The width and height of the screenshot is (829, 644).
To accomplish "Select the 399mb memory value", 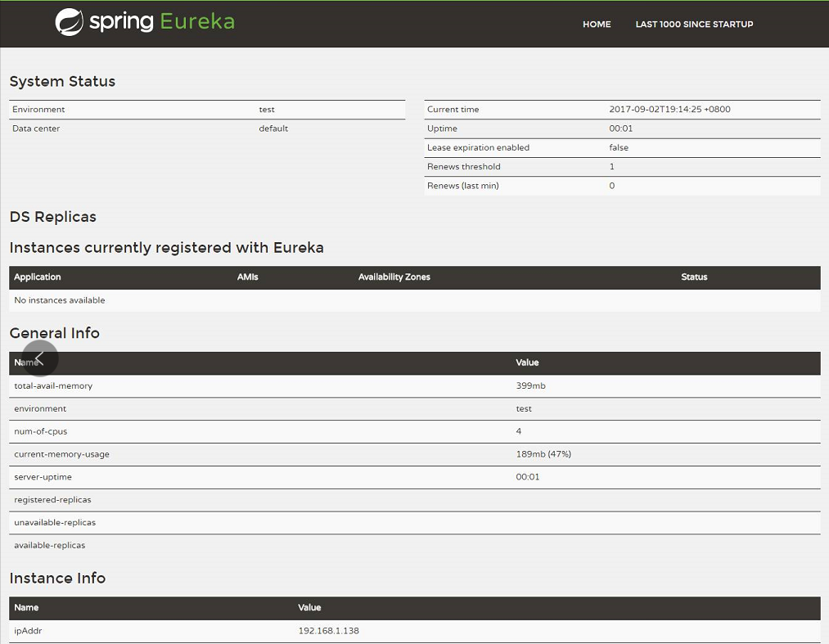I will click(531, 386).
